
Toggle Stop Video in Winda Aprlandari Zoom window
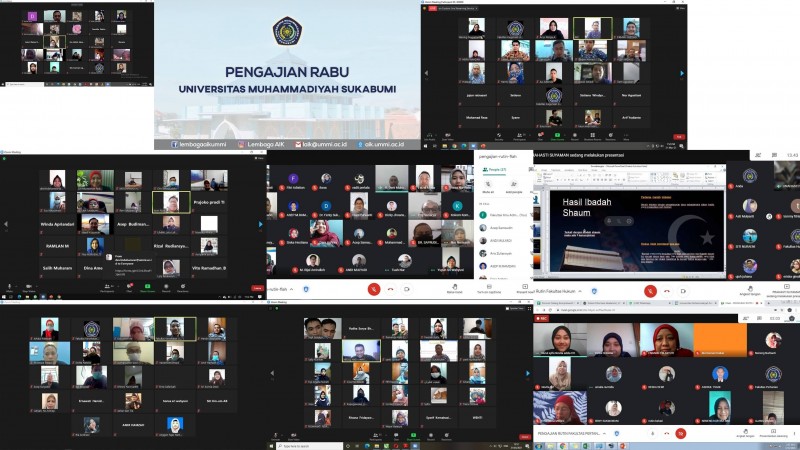29,288
